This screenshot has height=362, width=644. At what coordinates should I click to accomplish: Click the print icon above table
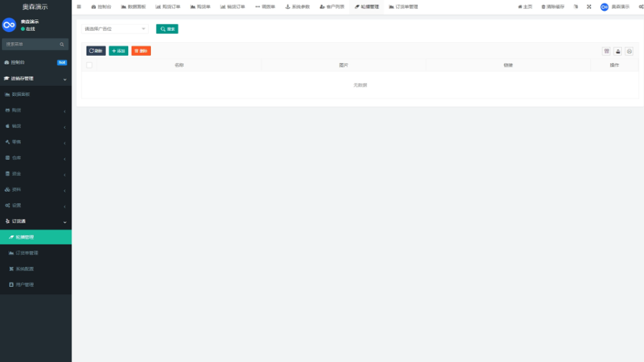pyautogui.click(x=629, y=51)
